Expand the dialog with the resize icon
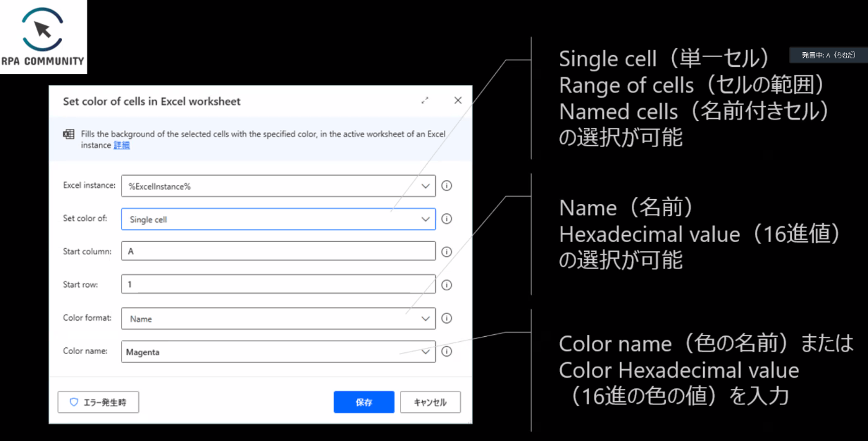This screenshot has width=868, height=441. (425, 100)
